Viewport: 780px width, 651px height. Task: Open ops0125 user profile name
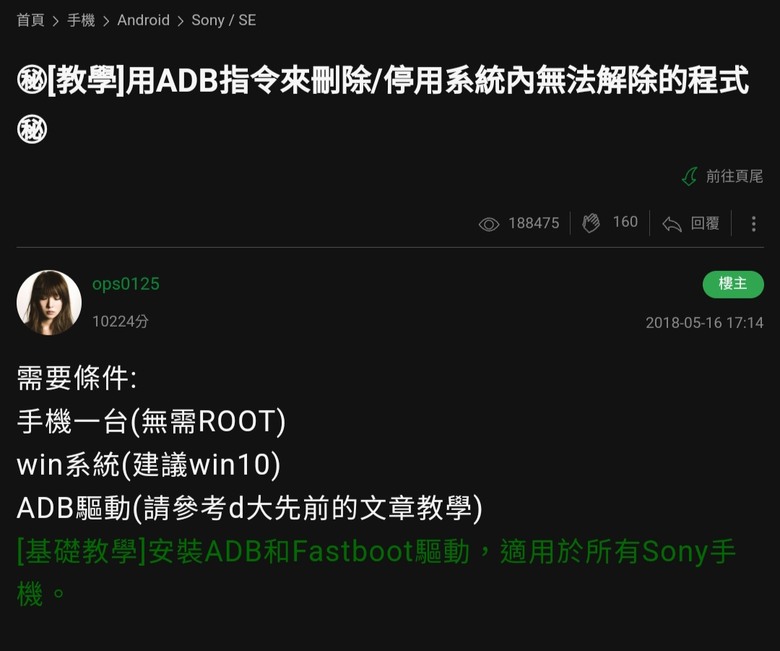click(x=126, y=284)
